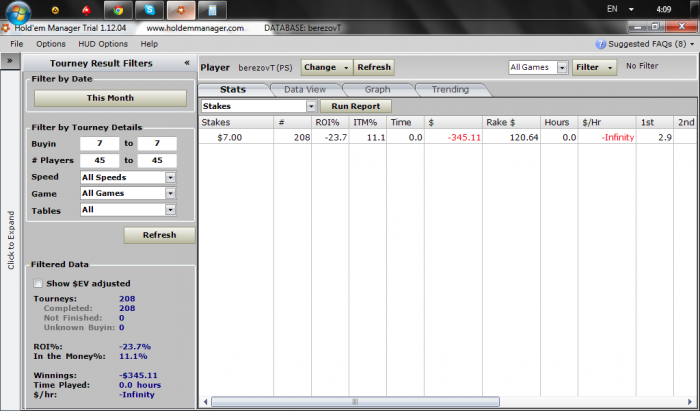The width and height of the screenshot is (700, 411).
Task: Sort by the $/Hr column header
Action: pos(607,122)
